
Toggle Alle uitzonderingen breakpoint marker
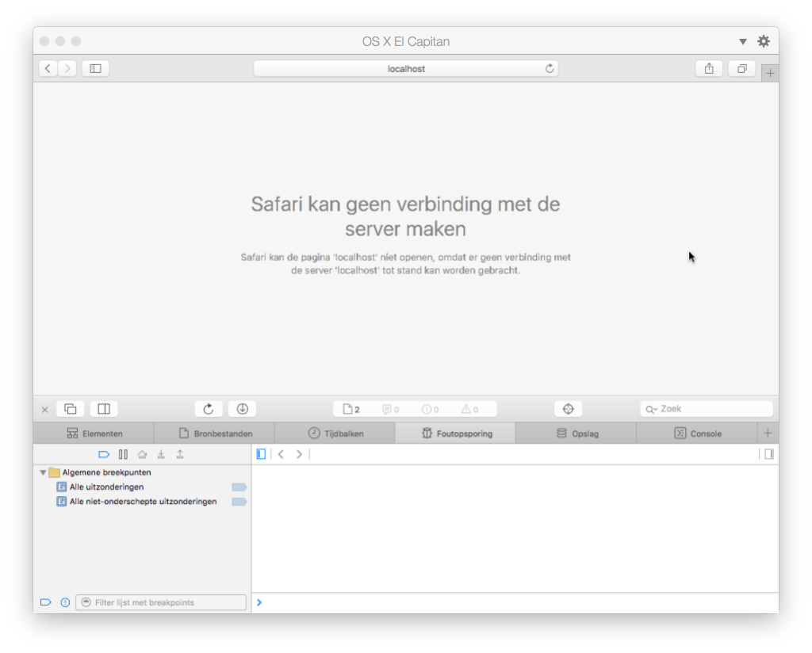[x=239, y=487]
